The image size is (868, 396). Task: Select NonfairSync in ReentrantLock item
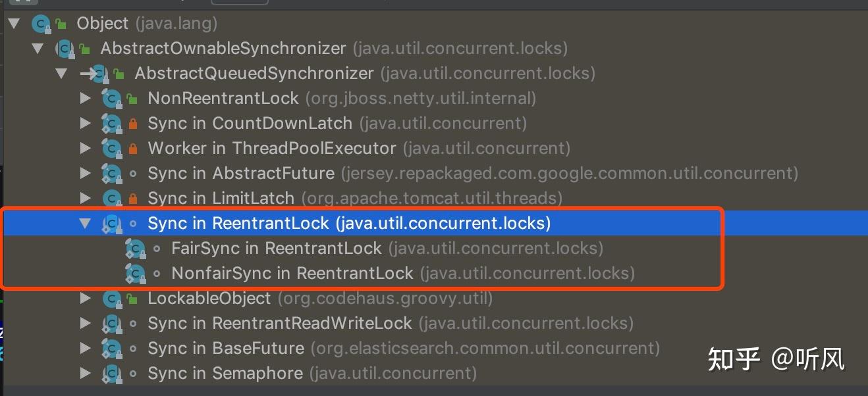(292, 274)
